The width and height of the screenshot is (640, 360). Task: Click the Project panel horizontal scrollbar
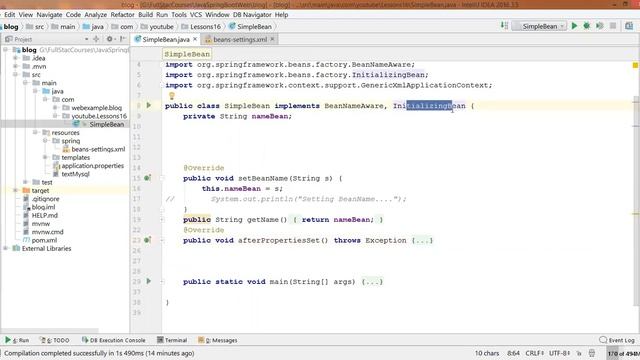50,330
